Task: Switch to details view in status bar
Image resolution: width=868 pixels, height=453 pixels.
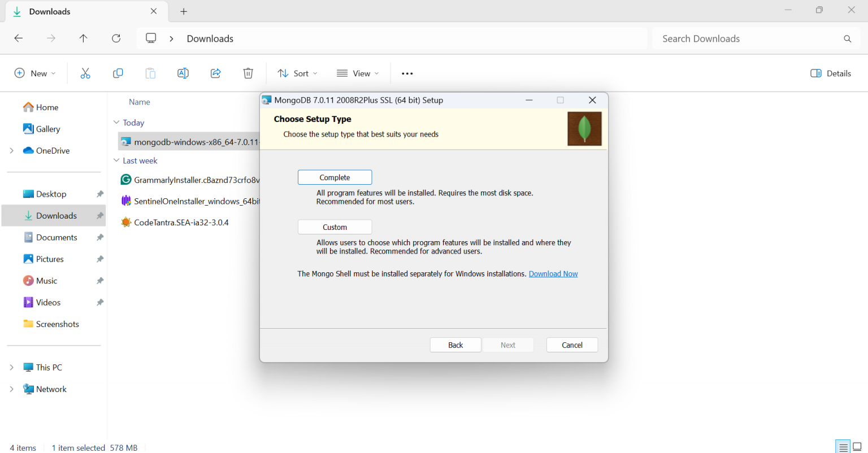Action: tap(843, 446)
